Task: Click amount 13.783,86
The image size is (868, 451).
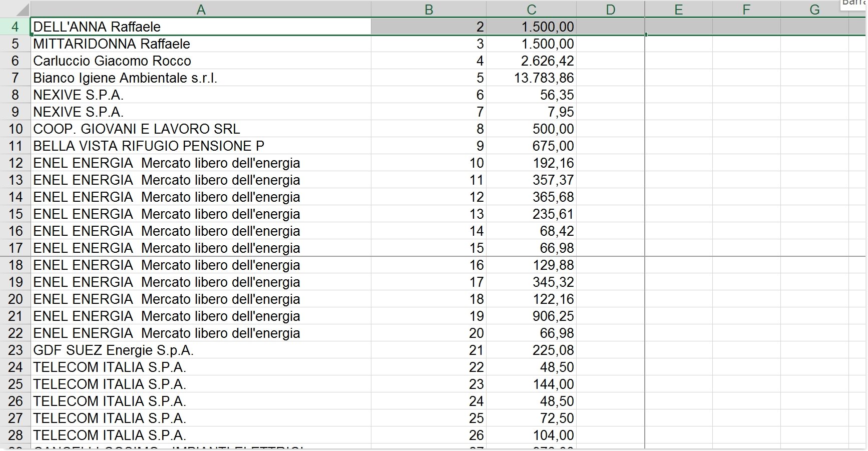Action: click(x=531, y=78)
